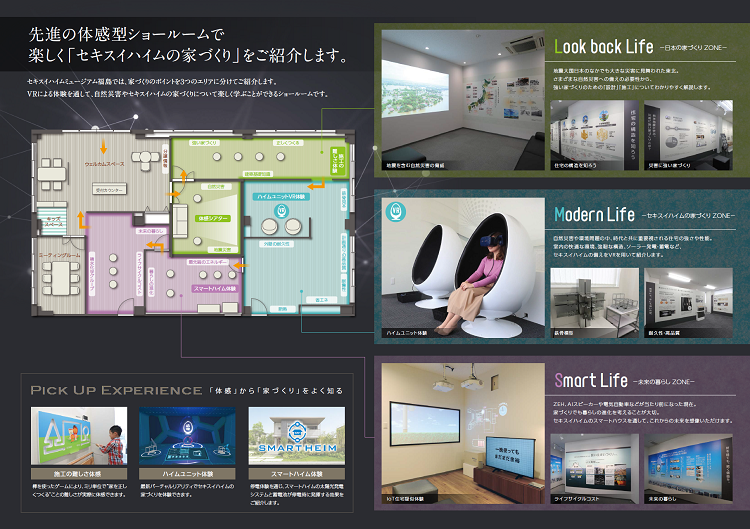The image size is (750, 529).
Task: Click the sofa icon in 体感シアター room
Action: [180, 220]
